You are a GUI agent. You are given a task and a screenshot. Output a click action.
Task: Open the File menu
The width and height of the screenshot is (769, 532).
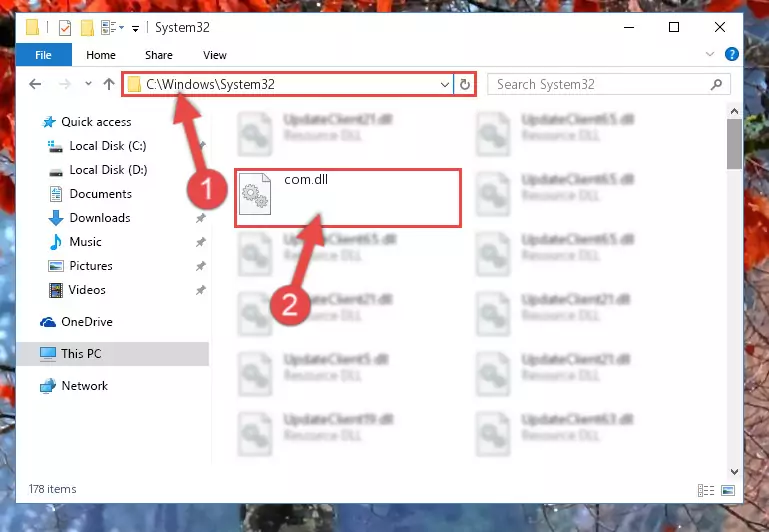44,55
